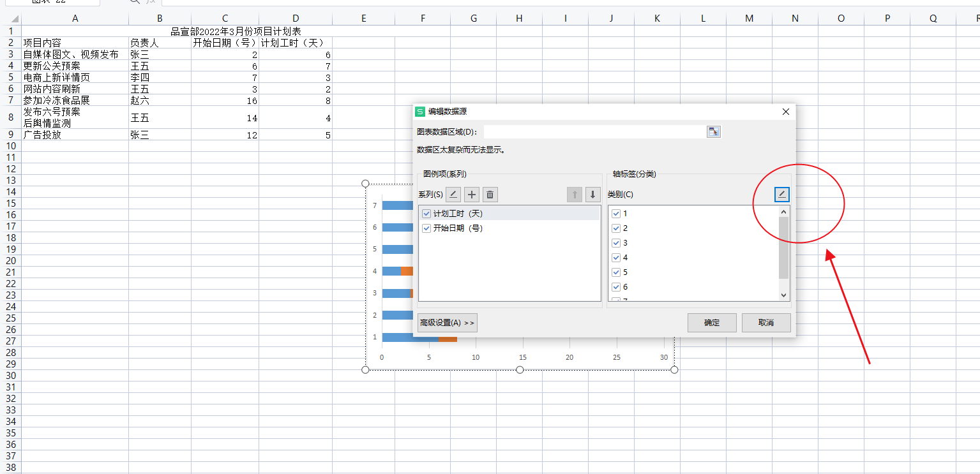
Task: Click the 确定 confirm button
Action: coord(712,323)
